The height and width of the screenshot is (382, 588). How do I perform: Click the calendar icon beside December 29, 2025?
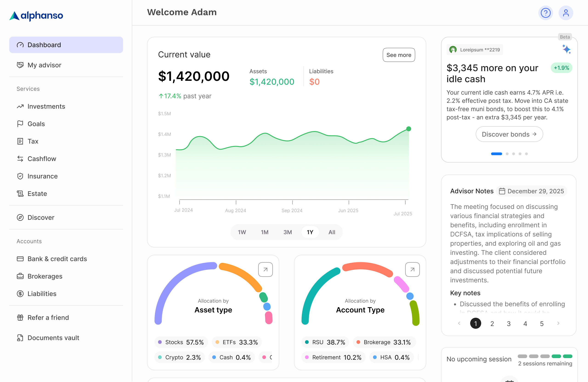pyautogui.click(x=502, y=191)
